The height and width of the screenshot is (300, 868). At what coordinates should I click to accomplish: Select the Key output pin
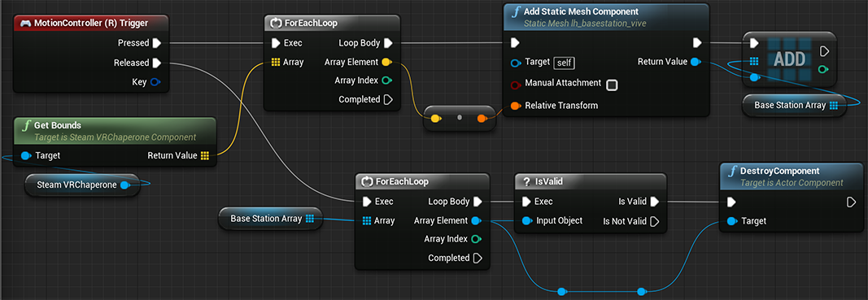(155, 82)
